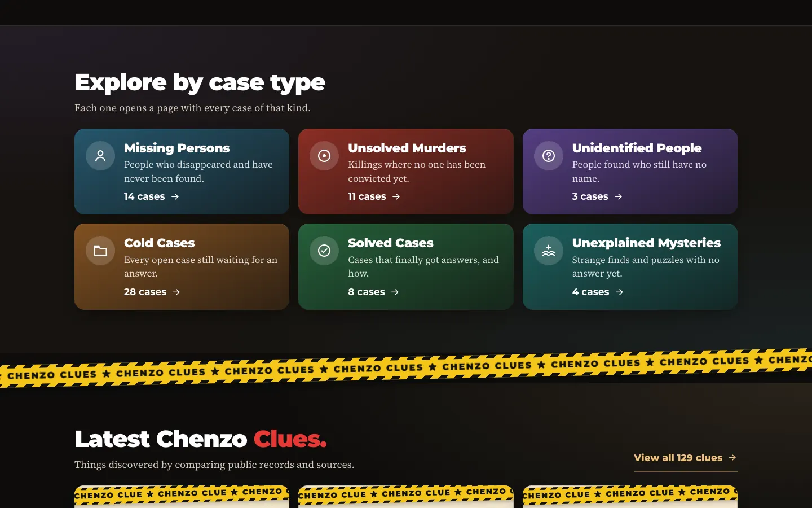Click the Unsolved Murders target icon

pos(324,156)
